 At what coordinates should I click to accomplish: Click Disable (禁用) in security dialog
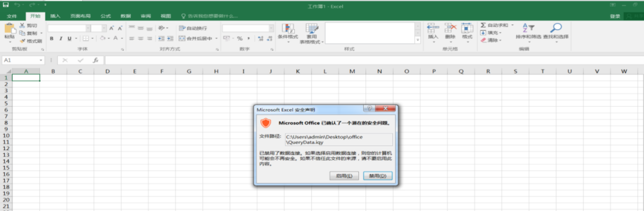point(378,176)
